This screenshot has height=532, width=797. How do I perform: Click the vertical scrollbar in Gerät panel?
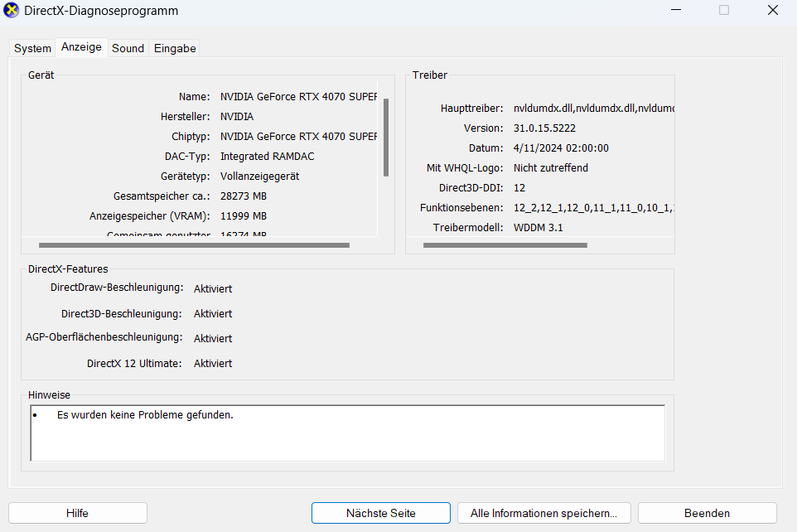pyautogui.click(x=386, y=138)
